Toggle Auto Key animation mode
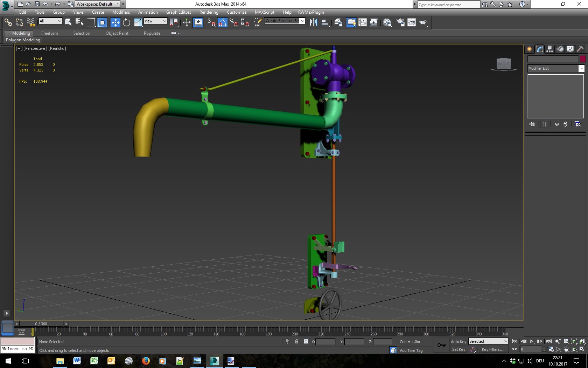 [458, 342]
